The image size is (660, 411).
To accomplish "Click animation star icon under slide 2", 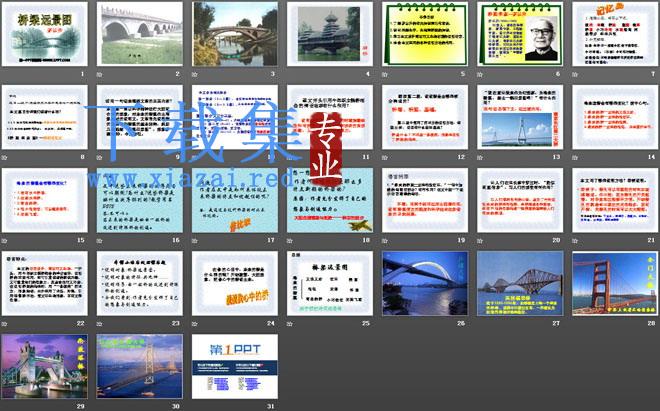I will coord(99,75).
